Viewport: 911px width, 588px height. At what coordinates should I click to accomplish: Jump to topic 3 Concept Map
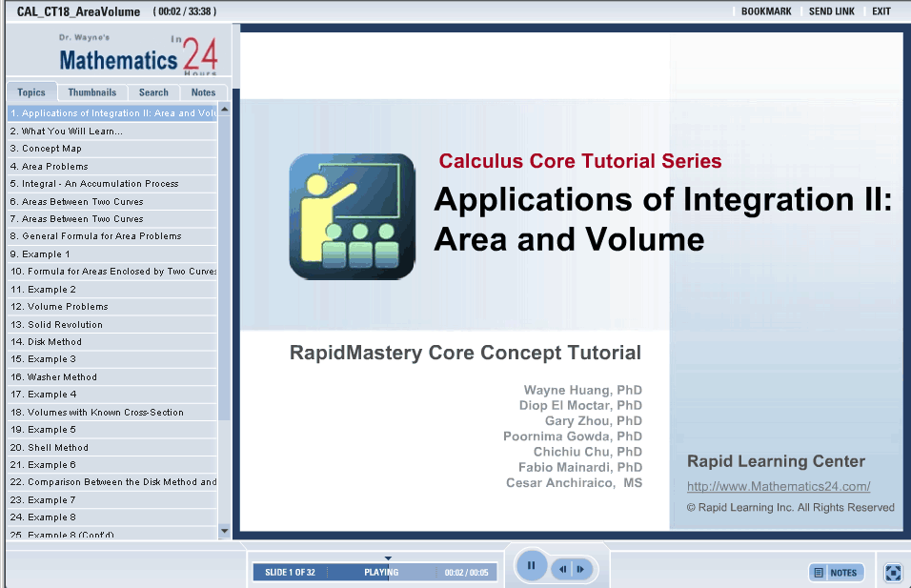112,149
